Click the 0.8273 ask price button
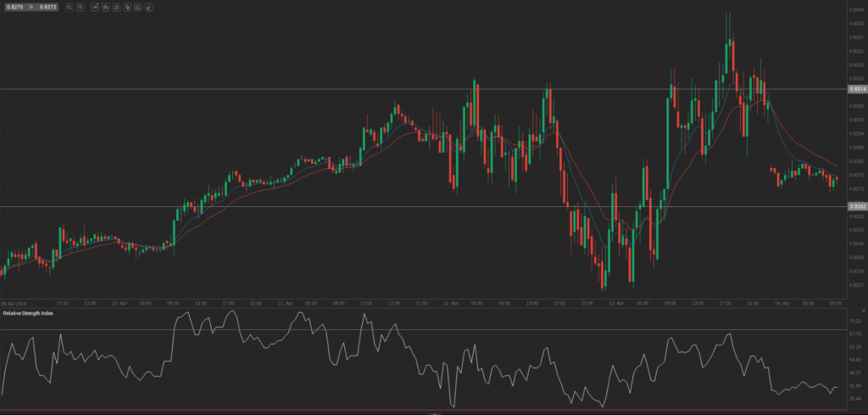Image resolution: width=868 pixels, height=415 pixels. (x=47, y=7)
